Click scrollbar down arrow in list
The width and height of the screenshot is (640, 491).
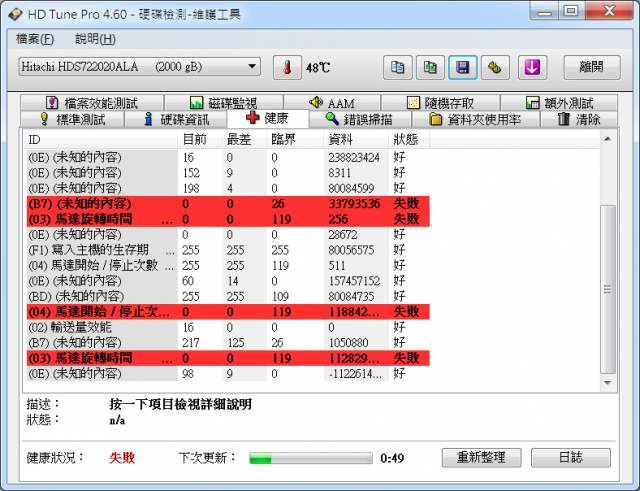pyautogui.click(x=608, y=383)
